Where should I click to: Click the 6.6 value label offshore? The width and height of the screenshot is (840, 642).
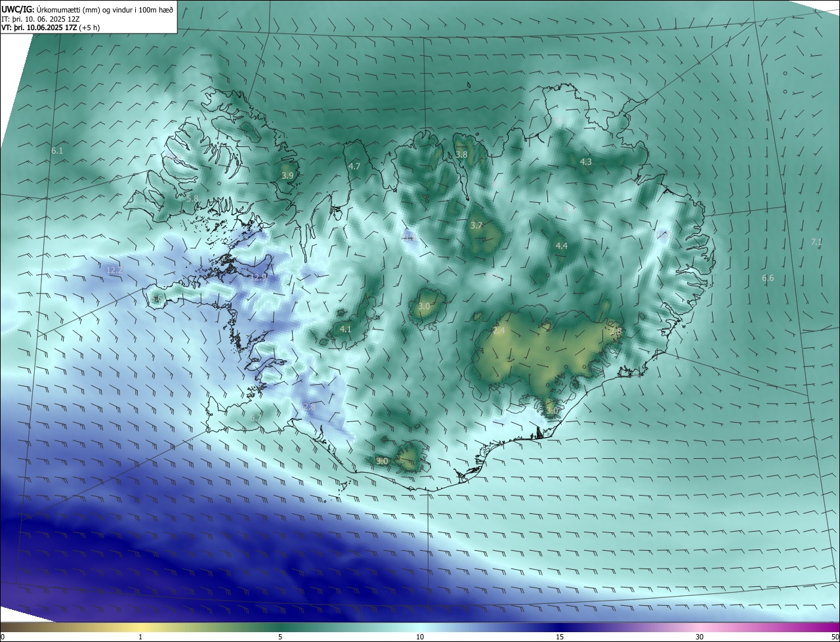click(x=768, y=278)
